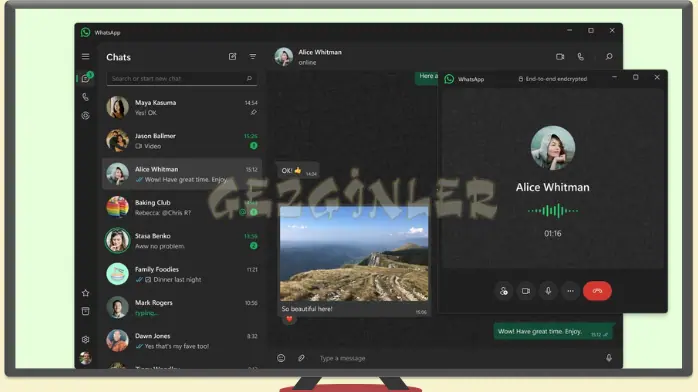Click Stasa Benko status ring avatar
The image size is (698, 392).
coord(118,241)
